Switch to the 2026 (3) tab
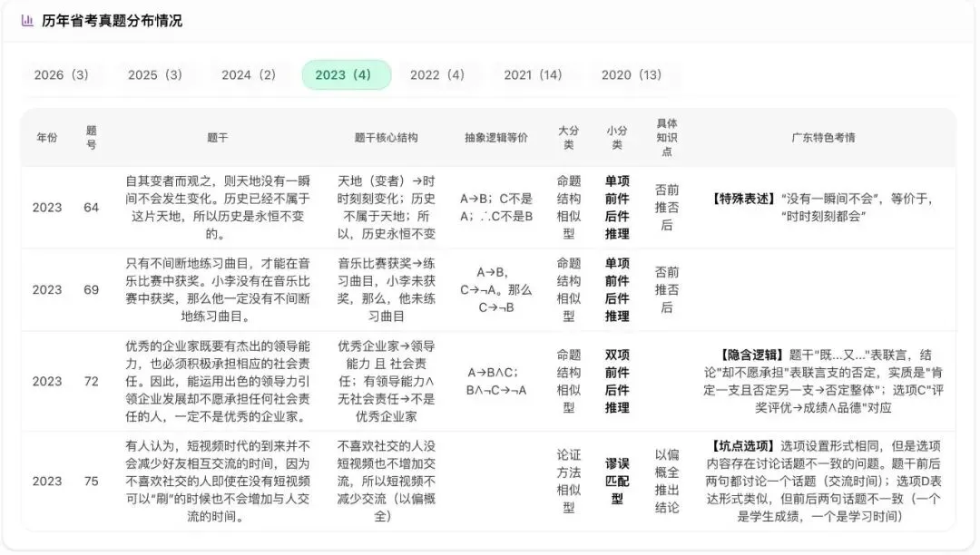The width and height of the screenshot is (980, 555). (x=62, y=75)
